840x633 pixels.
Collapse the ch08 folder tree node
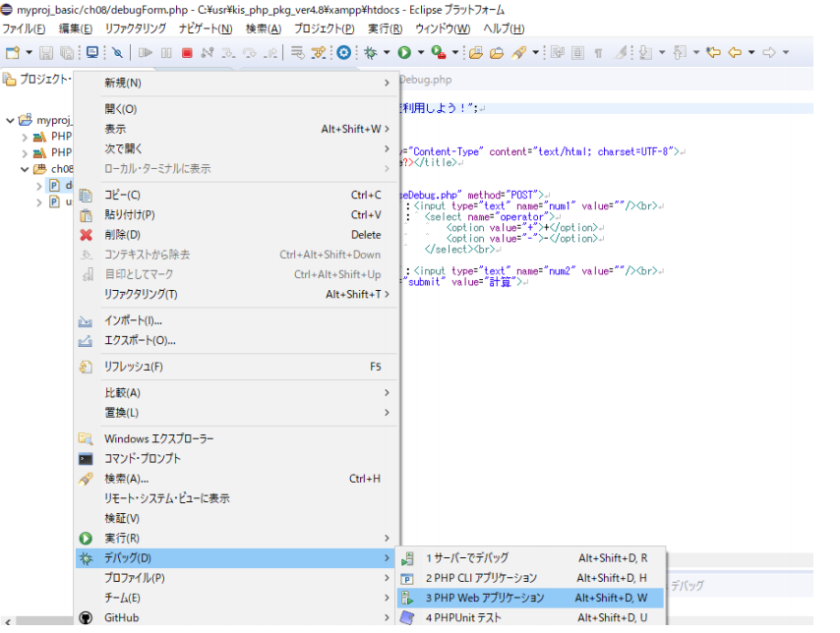(26, 169)
